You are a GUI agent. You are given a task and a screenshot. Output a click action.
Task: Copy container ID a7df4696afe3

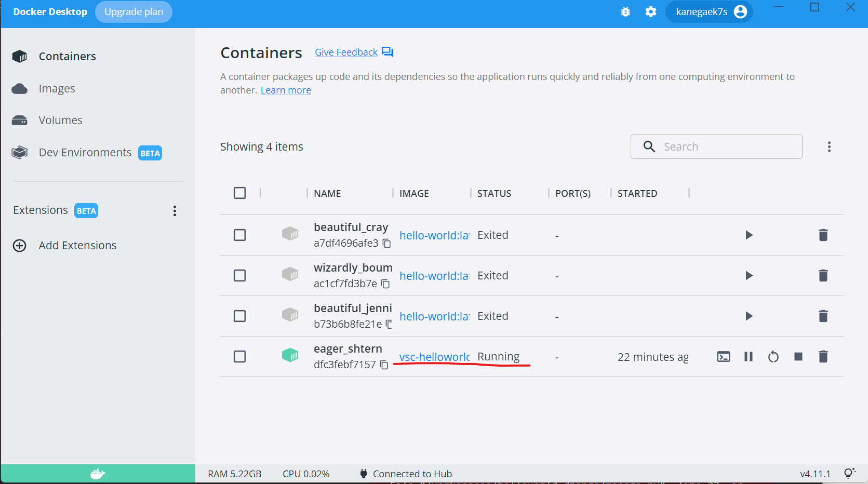pyautogui.click(x=387, y=244)
